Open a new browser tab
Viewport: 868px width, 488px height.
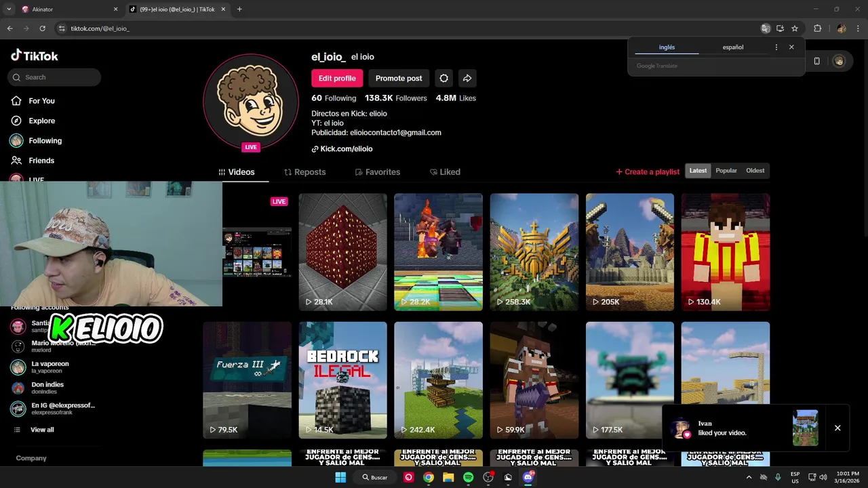tap(239, 9)
